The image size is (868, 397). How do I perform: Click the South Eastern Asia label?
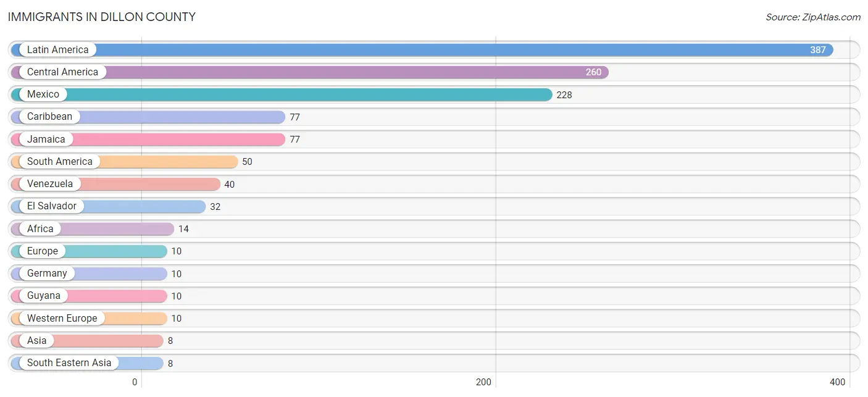click(x=69, y=362)
